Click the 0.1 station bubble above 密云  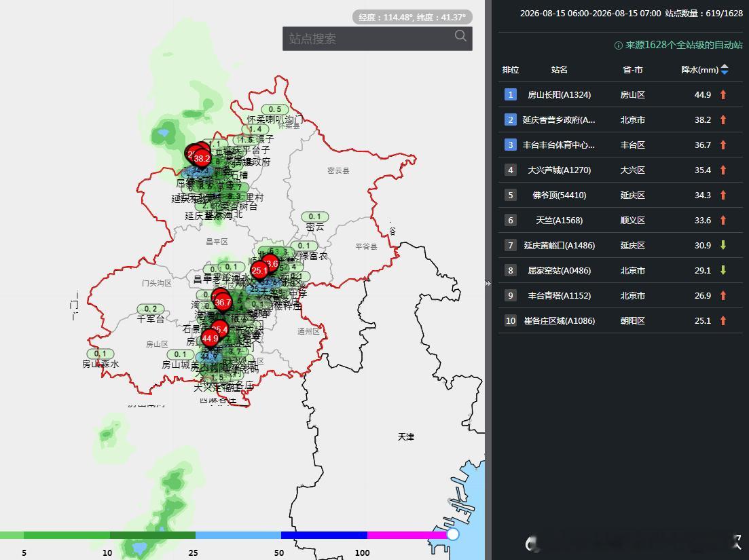(x=315, y=217)
